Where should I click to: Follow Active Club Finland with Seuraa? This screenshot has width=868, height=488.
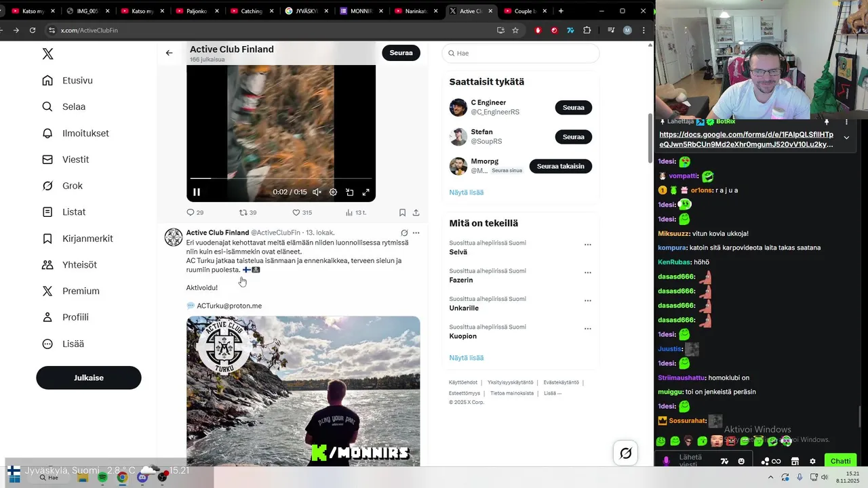tap(401, 53)
